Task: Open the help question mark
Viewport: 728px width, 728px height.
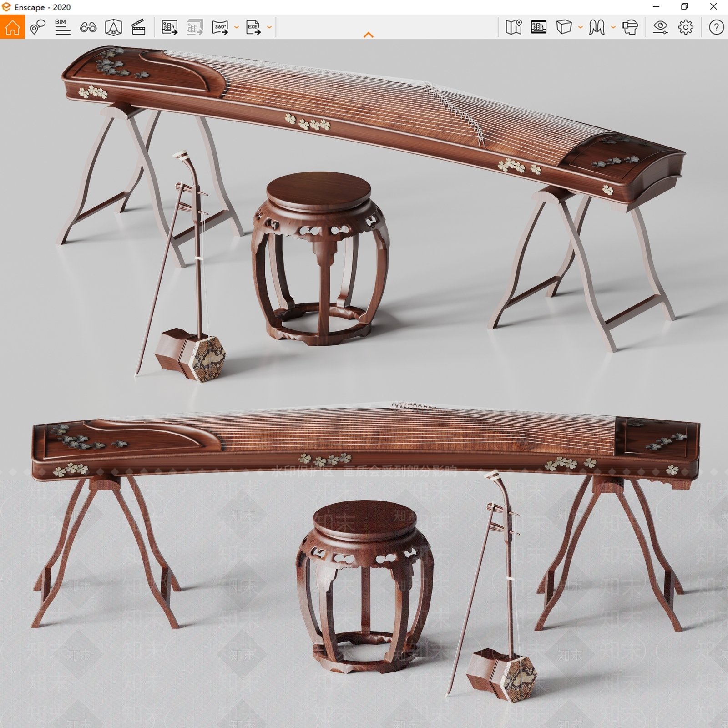Action: point(716,27)
